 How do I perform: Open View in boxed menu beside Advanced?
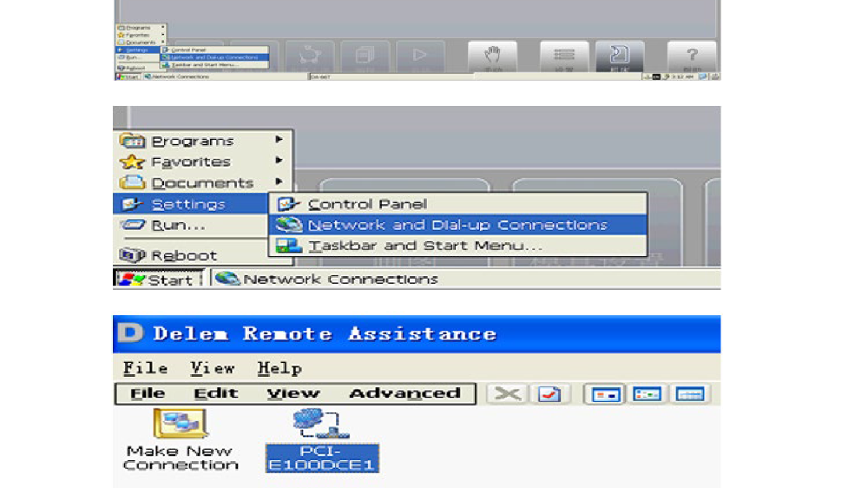293,393
